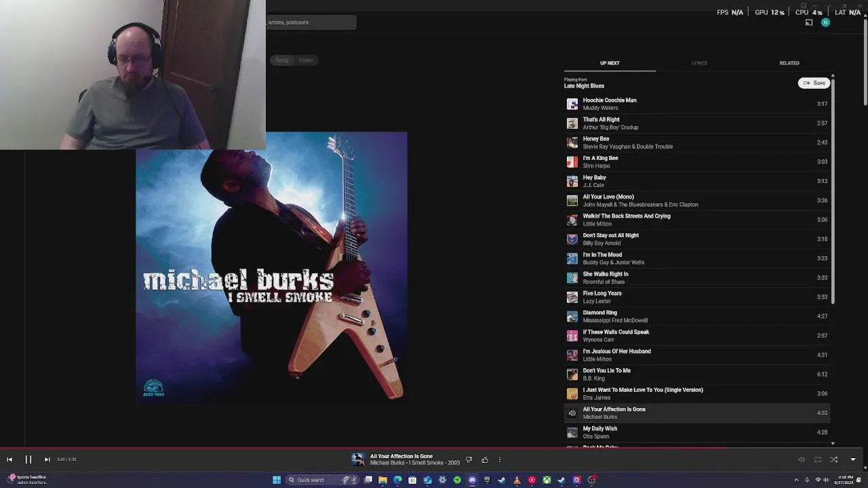
Task: Click the queue list scrollbar
Action: point(833,190)
